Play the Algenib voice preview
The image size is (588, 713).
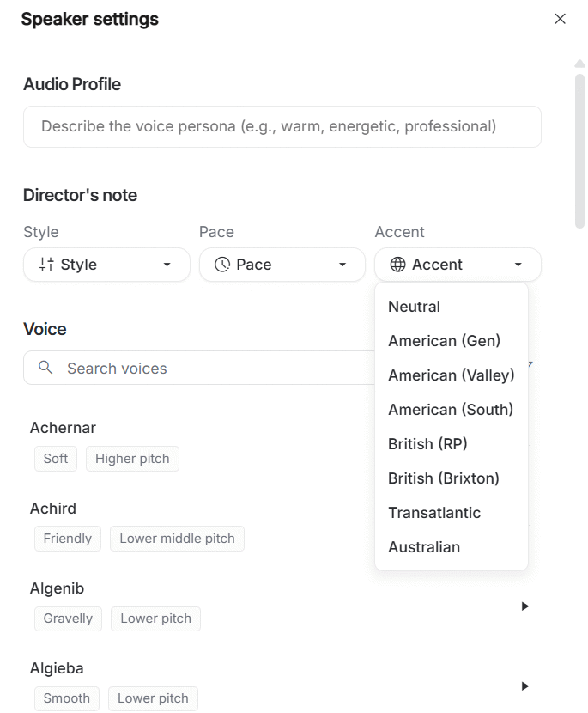tap(524, 606)
